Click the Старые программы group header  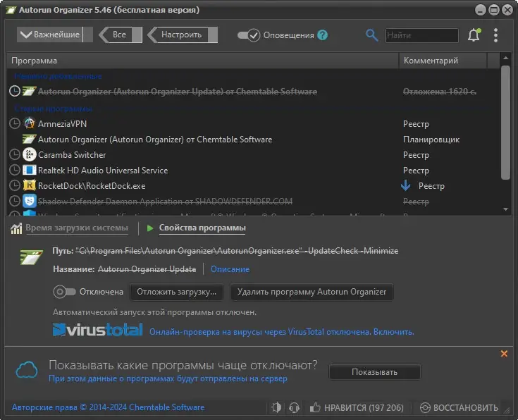(x=53, y=109)
